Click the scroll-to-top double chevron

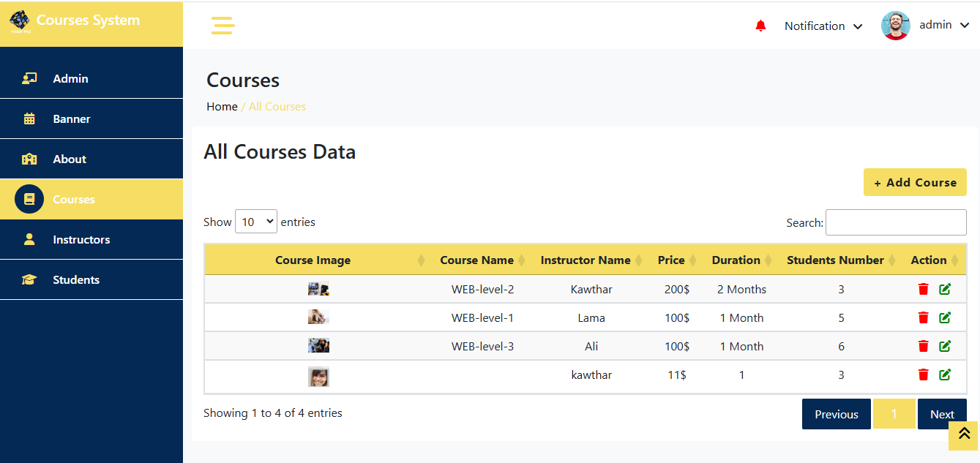pyautogui.click(x=963, y=434)
